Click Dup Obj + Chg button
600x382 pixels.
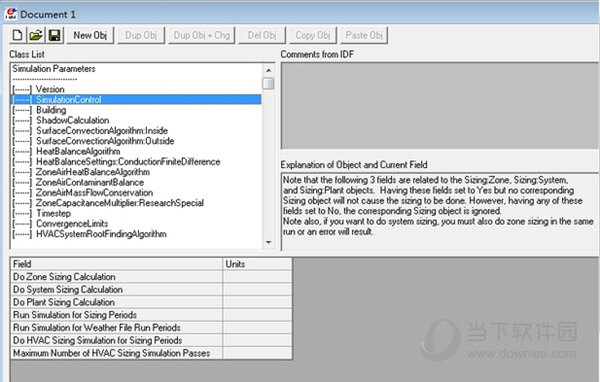202,35
